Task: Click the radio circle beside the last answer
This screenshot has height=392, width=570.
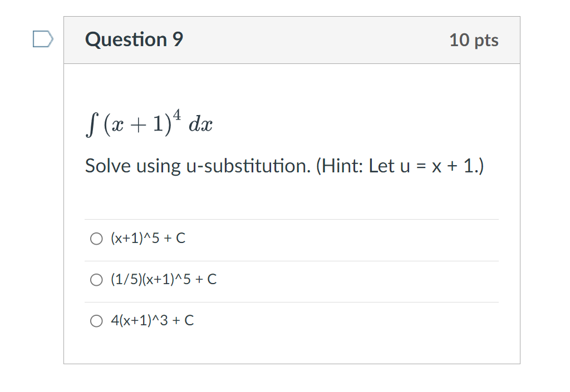Action: pyautogui.click(x=96, y=320)
